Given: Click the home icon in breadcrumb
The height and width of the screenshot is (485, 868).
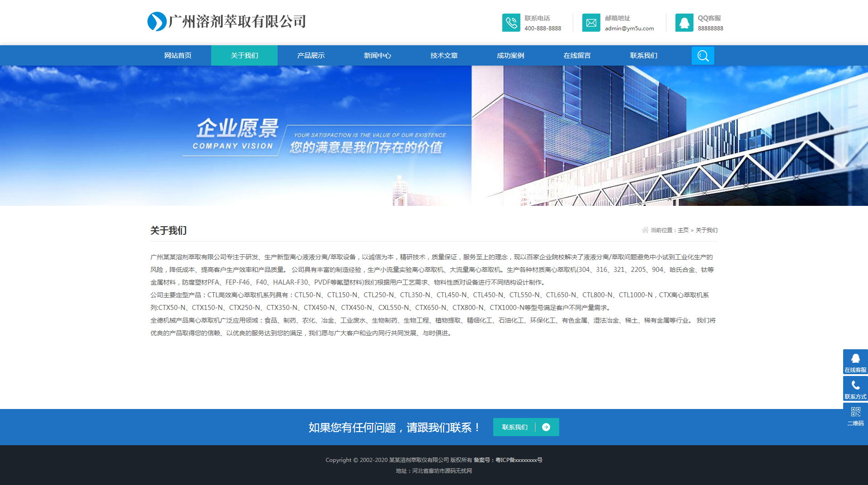Looking at the screenshot, I should point(645,230).
